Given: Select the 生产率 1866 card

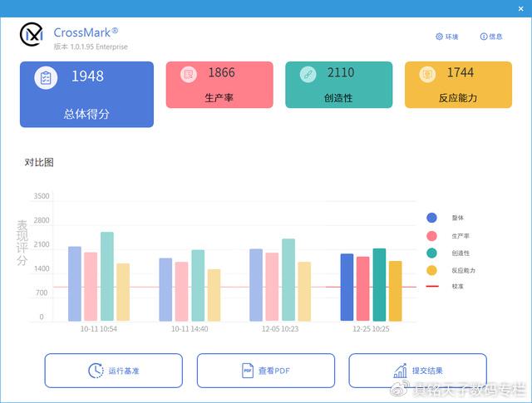Looking at the screenshot, I should [219, 85].
